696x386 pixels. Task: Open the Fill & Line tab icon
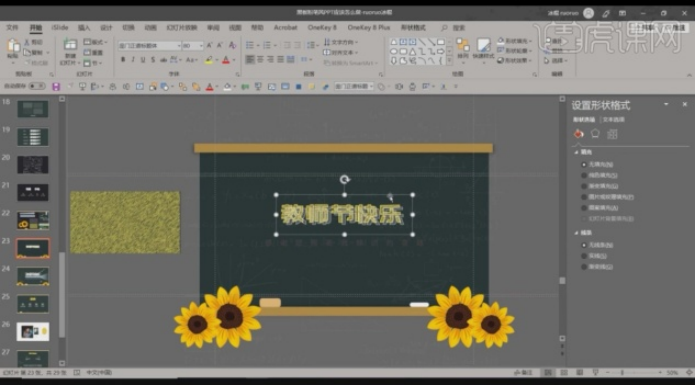point(579,134)
